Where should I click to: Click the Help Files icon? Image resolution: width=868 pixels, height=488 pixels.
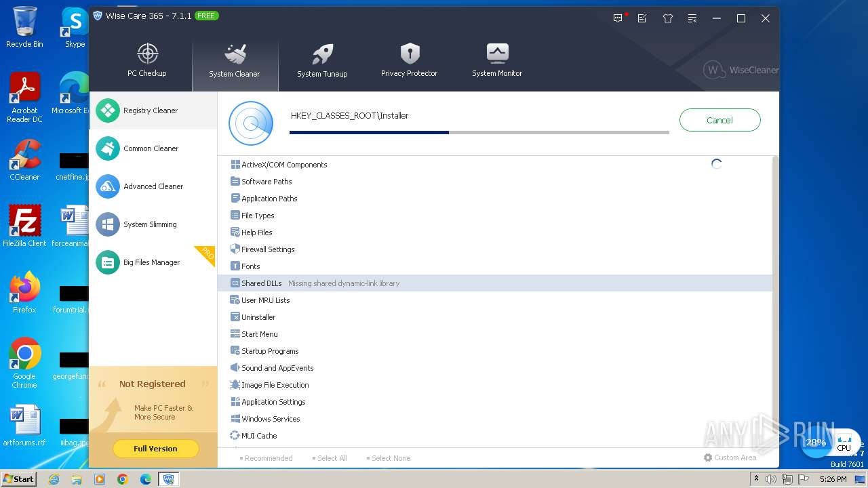coord(235,232)
